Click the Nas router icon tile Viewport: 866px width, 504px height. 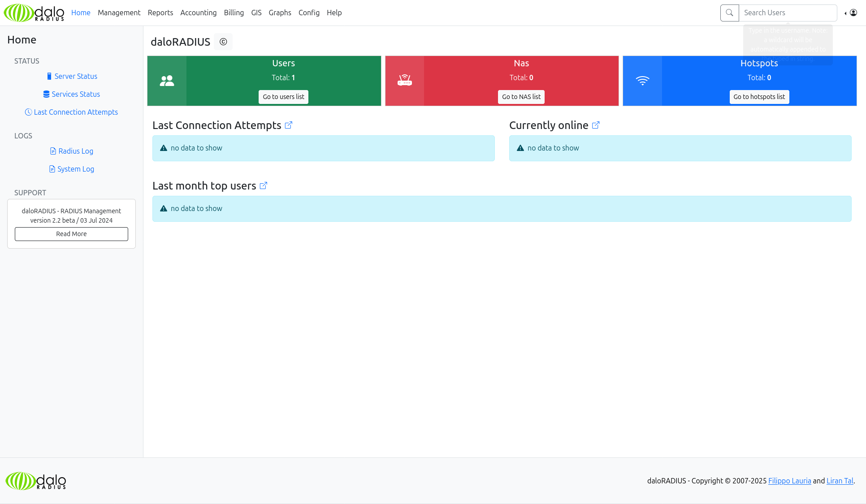[x=404, y=81]
